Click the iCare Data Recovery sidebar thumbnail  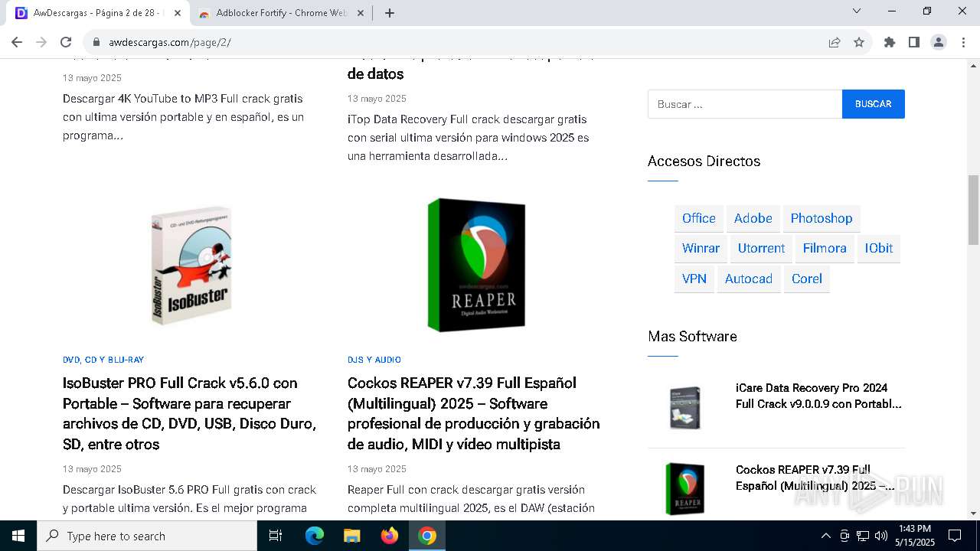684,407
